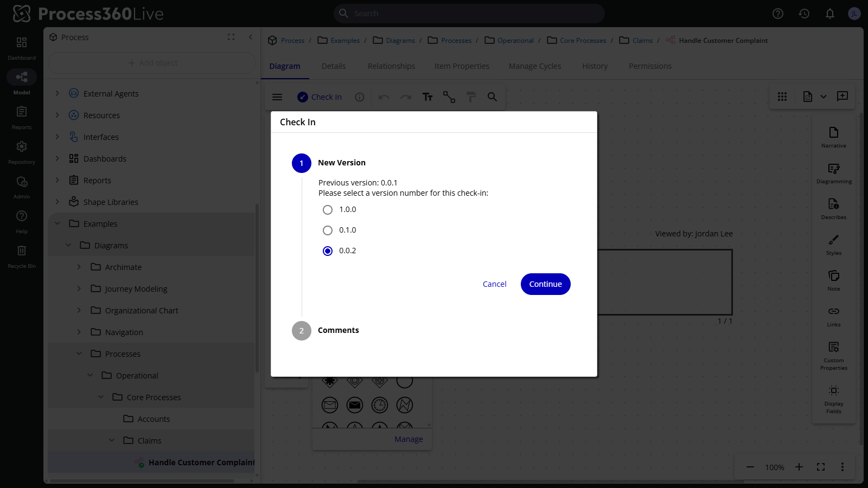The width and height of the screenshot is (868, 488).
Task: Switch to Item Properties tab
Action: (x=462, y=66)
